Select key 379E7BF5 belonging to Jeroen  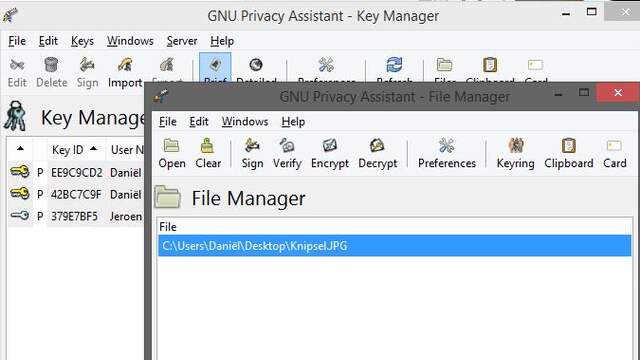coord(76,216)
